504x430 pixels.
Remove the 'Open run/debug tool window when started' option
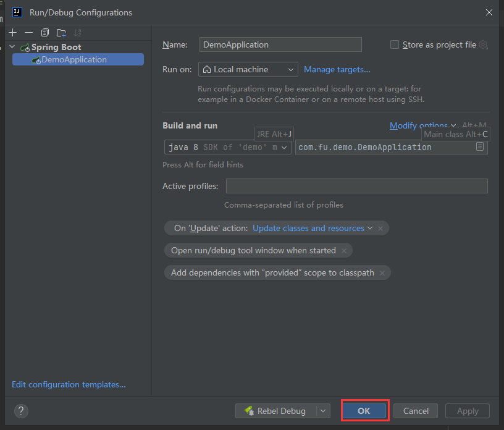point(344,250)
